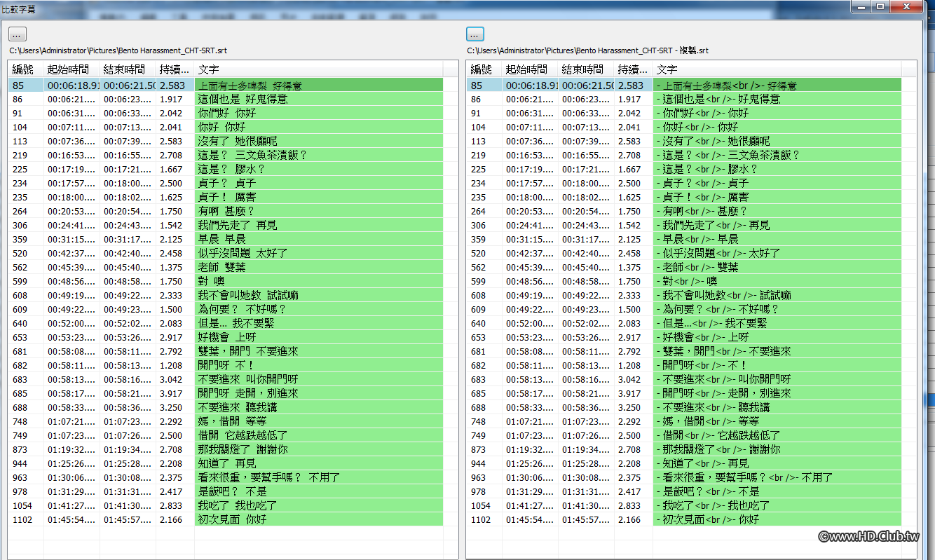Select right list text - 早晨<br />- 早晨
Image resolution: width=935 pixels, height=560 pixels.
697,239
